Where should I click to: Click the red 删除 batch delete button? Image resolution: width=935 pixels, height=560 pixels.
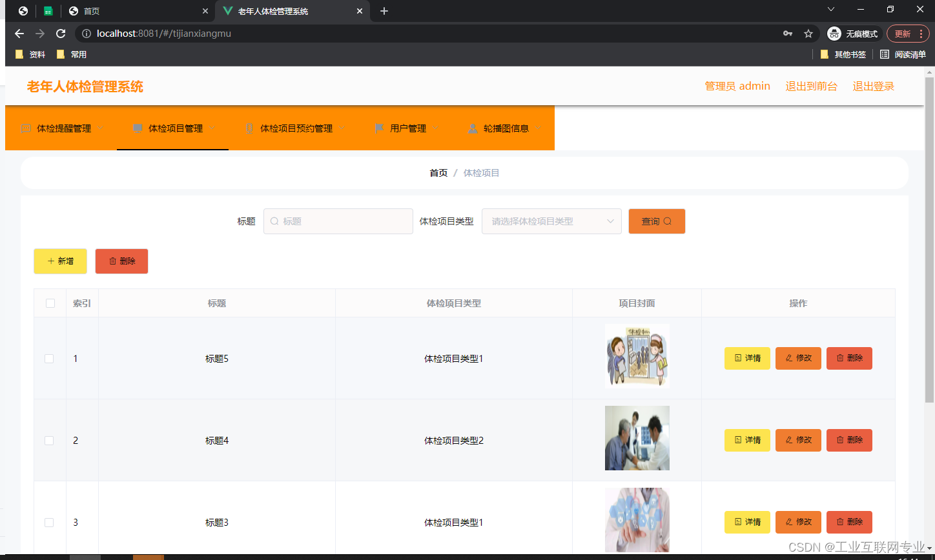click(121, 261)
